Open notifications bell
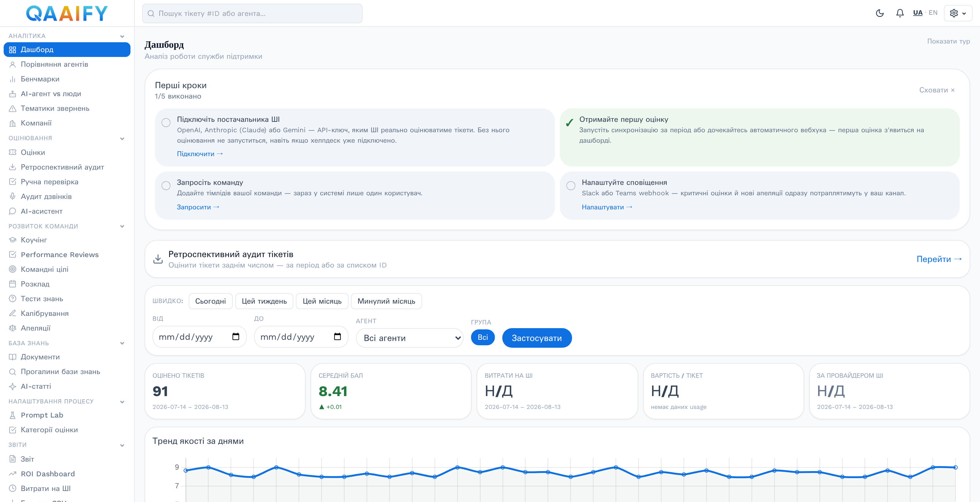 pos(900,13)
